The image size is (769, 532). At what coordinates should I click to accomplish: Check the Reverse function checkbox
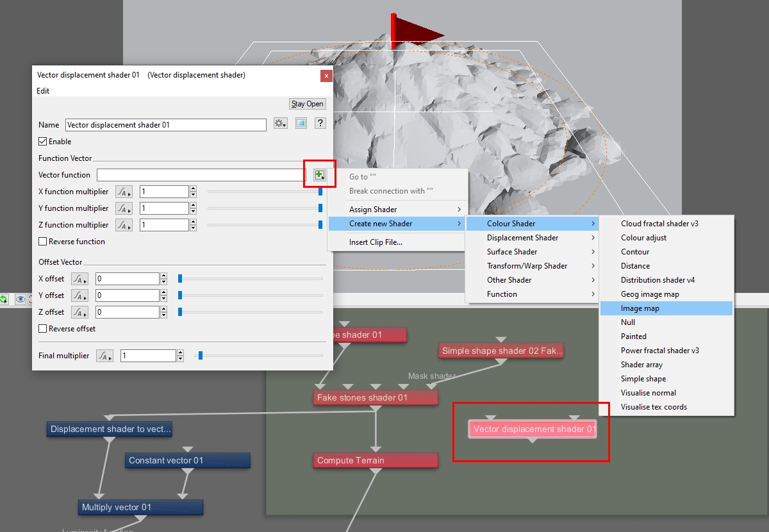click(43, 242)
